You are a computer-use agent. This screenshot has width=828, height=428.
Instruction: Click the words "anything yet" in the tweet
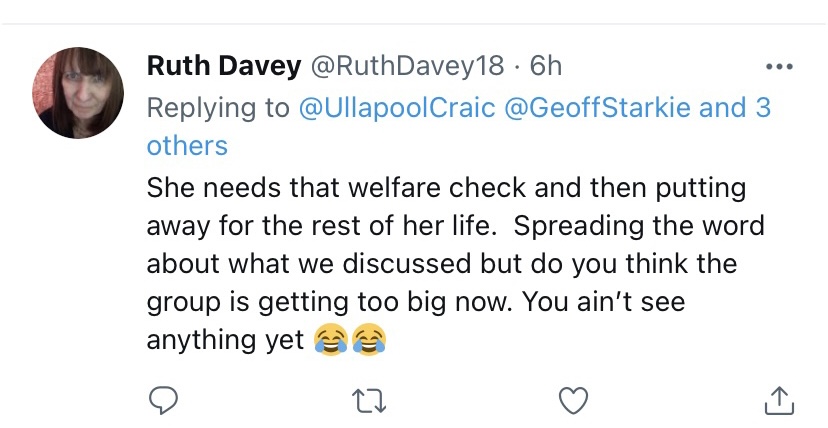tap(225, 341)
